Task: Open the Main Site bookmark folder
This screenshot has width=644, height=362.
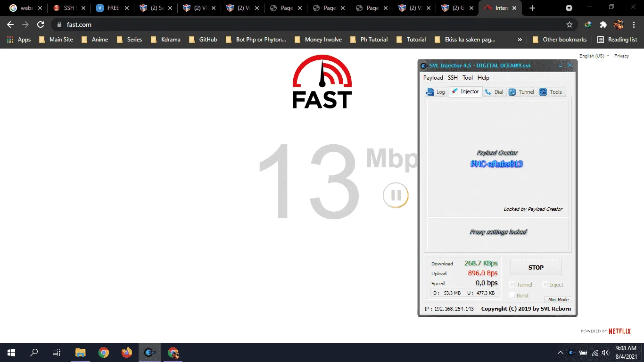Action: click(56, 40)
